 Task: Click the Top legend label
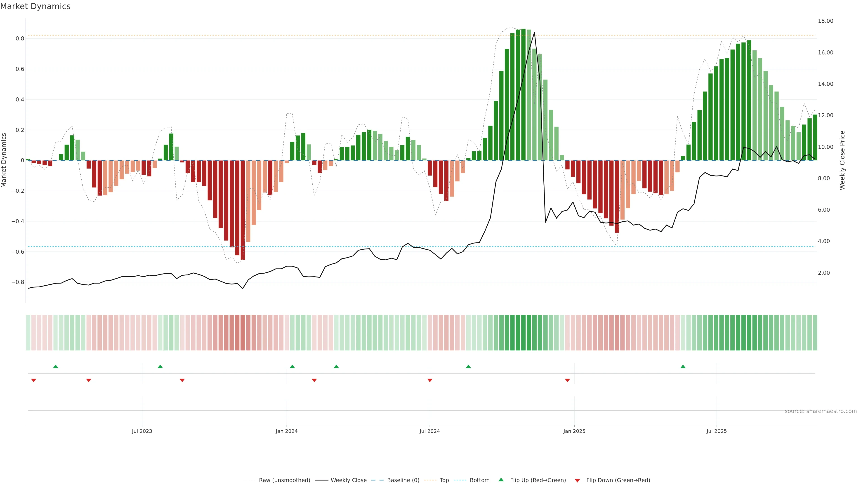(x=444, y=480)
